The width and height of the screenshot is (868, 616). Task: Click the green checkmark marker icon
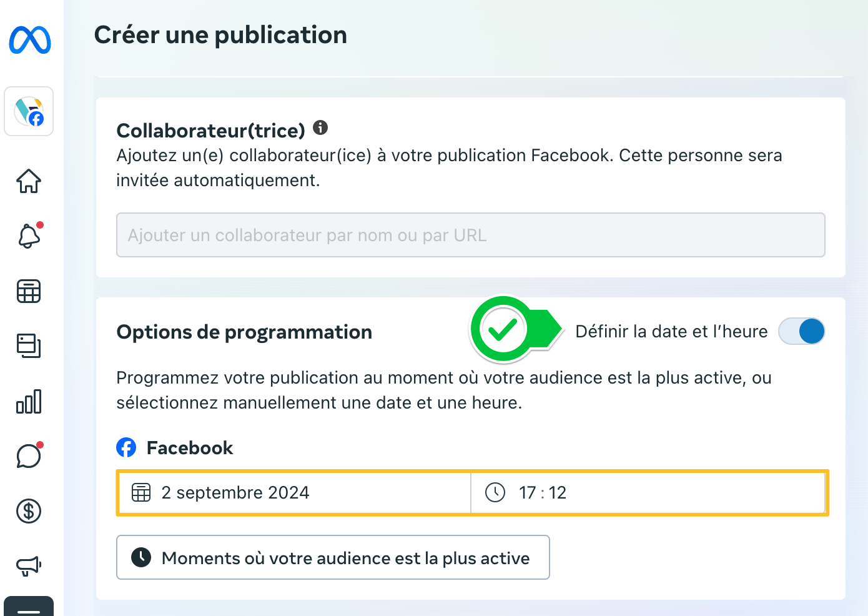point(503,329)
